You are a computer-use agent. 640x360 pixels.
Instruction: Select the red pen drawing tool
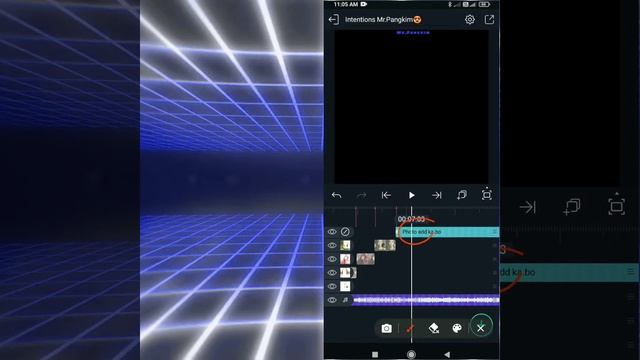(410, 328)
